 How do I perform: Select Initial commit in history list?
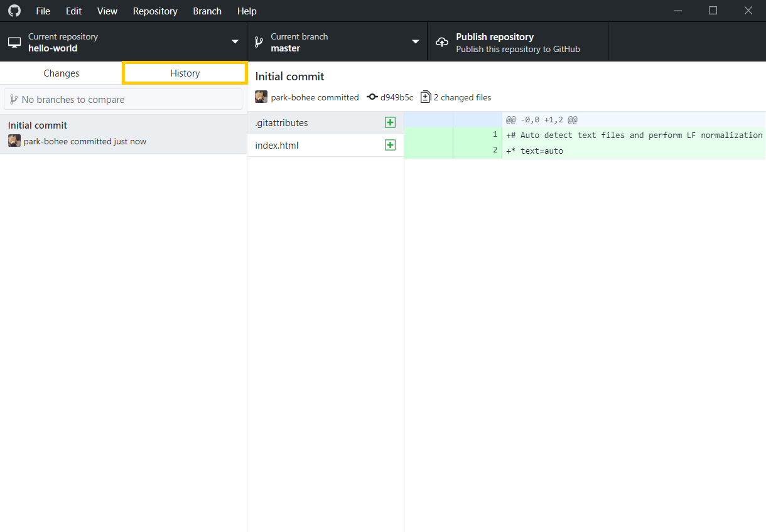123,134
